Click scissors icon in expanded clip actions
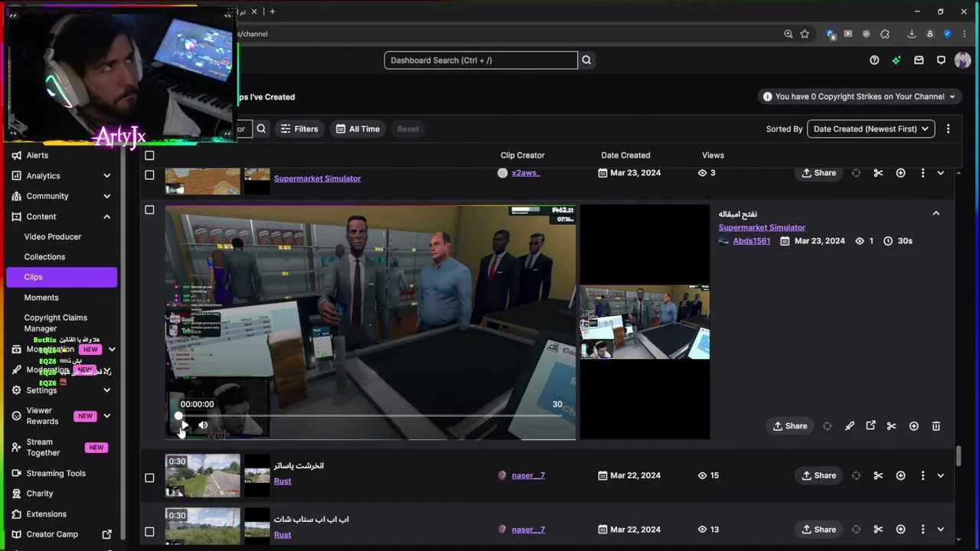This screenshot has width=980, height=551. coord(891,426)
